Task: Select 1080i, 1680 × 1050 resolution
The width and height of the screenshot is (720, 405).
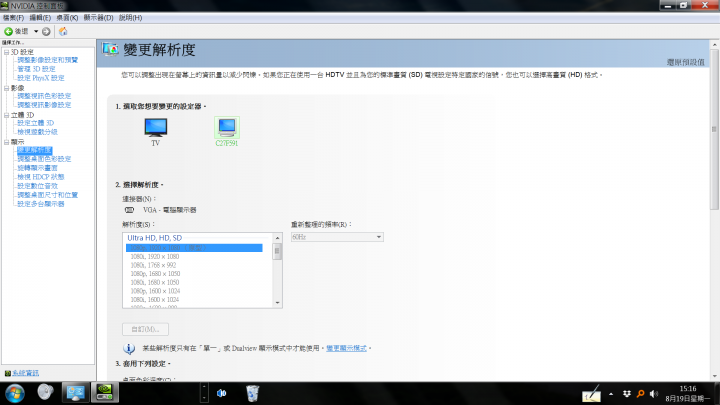Action: point(155,282)
